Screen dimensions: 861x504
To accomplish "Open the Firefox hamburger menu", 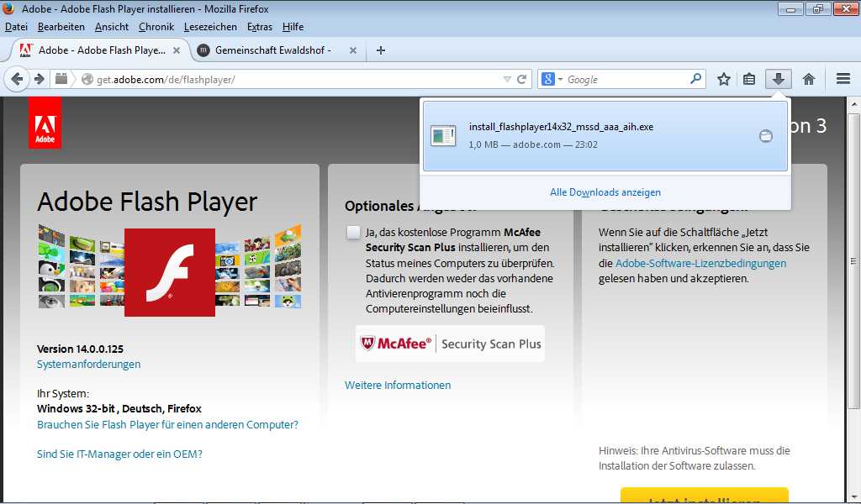I will 843,79.
